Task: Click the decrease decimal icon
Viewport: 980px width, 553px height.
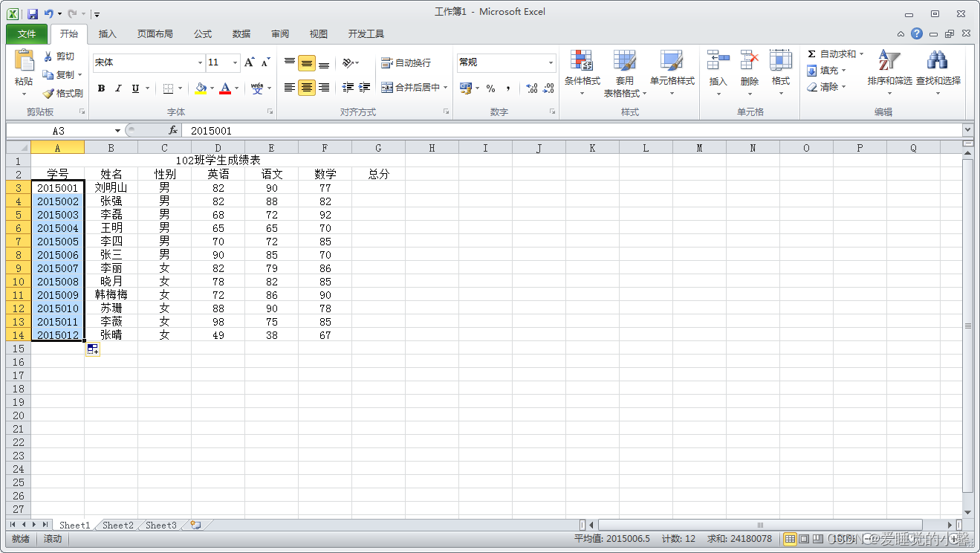Action: 548,88
